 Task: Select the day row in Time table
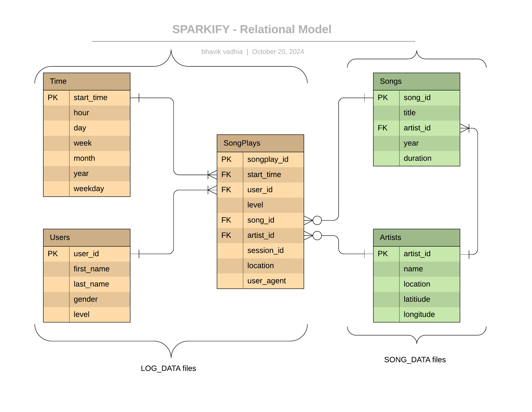[87, 128]
